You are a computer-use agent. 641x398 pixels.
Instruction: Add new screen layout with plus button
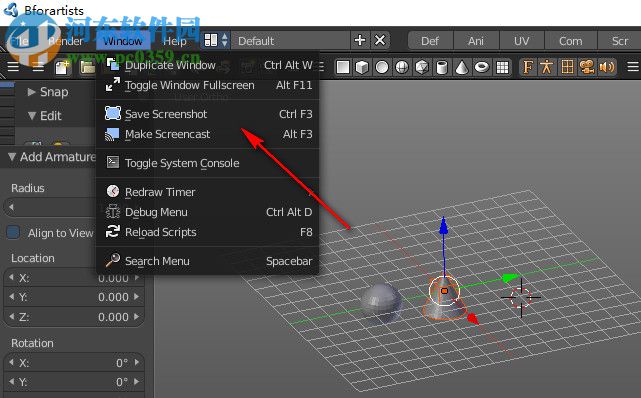360,40
